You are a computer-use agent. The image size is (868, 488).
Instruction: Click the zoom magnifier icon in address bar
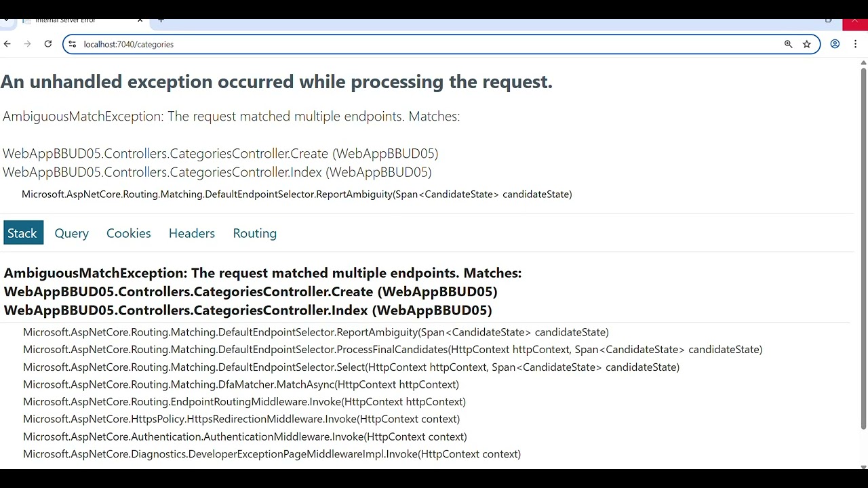click(788, 44)
